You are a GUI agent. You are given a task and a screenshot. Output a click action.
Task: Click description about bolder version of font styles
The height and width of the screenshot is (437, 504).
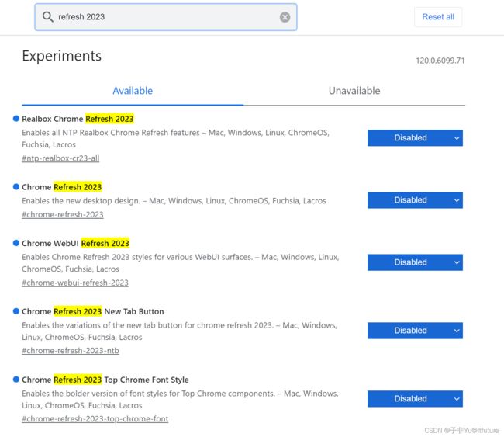point(180,399)
